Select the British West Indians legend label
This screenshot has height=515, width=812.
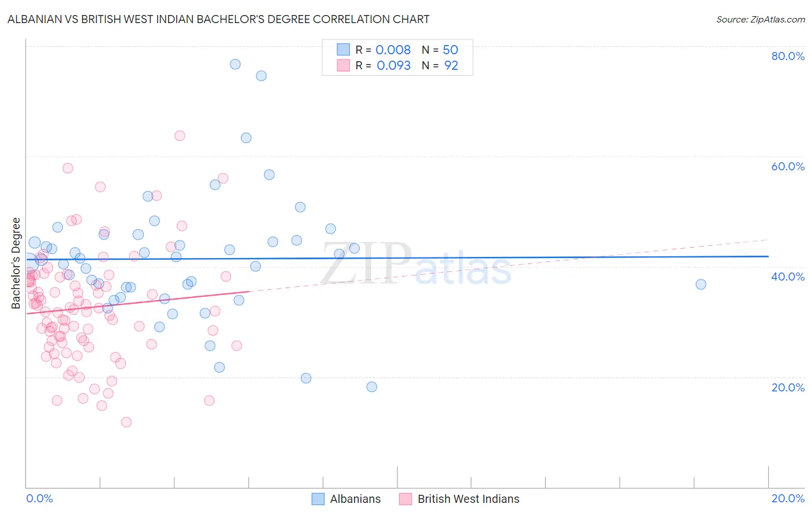[468, 499]
